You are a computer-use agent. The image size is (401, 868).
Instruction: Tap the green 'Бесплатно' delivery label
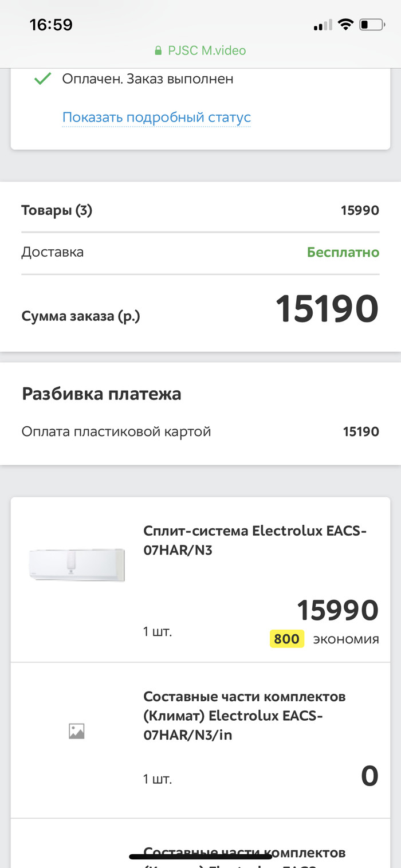click(x=343, y=252)
